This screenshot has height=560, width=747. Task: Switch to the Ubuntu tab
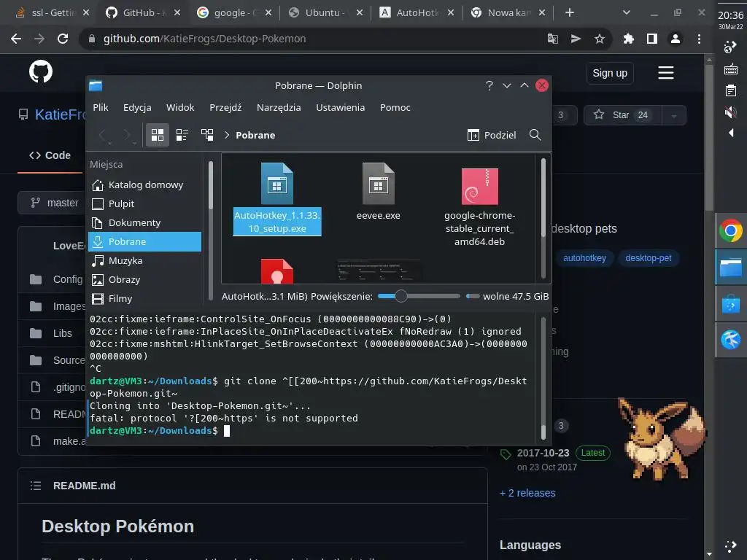pos(325,13)
